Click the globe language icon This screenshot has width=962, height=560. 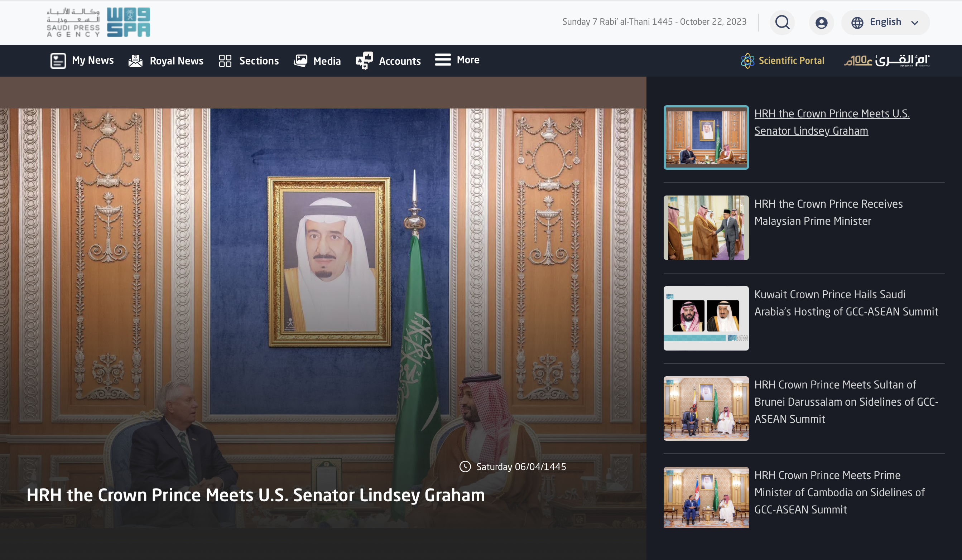click(857, 23)
